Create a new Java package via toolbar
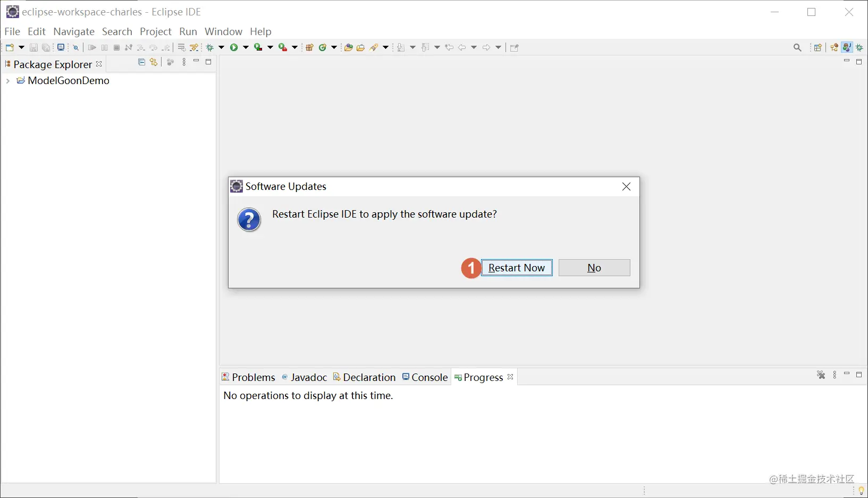Viewport: 868px width, 498px height. coord(309,47)
